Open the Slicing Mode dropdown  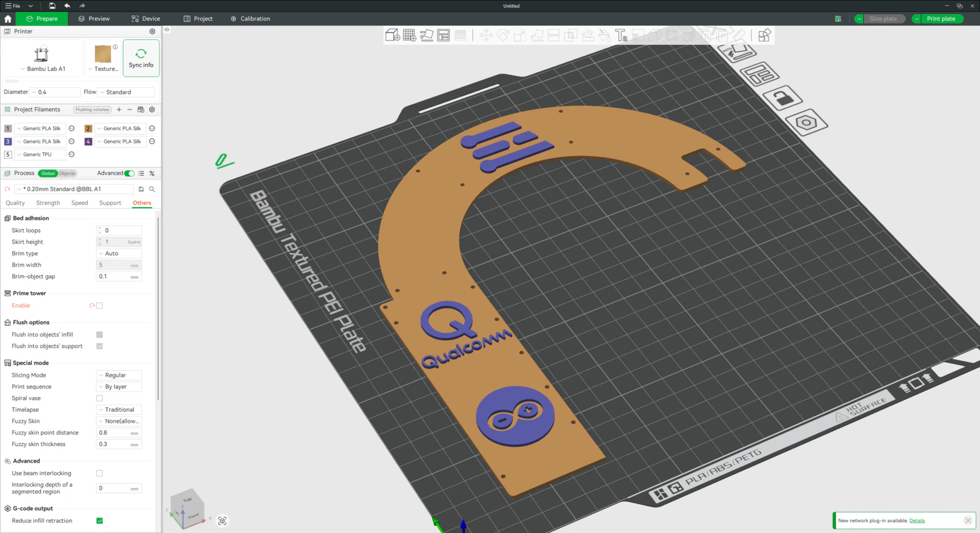[119, 376]
